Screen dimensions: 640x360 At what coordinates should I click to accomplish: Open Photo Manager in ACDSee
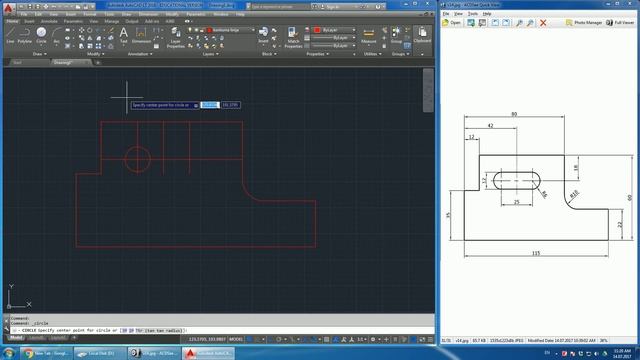point(584,23)
